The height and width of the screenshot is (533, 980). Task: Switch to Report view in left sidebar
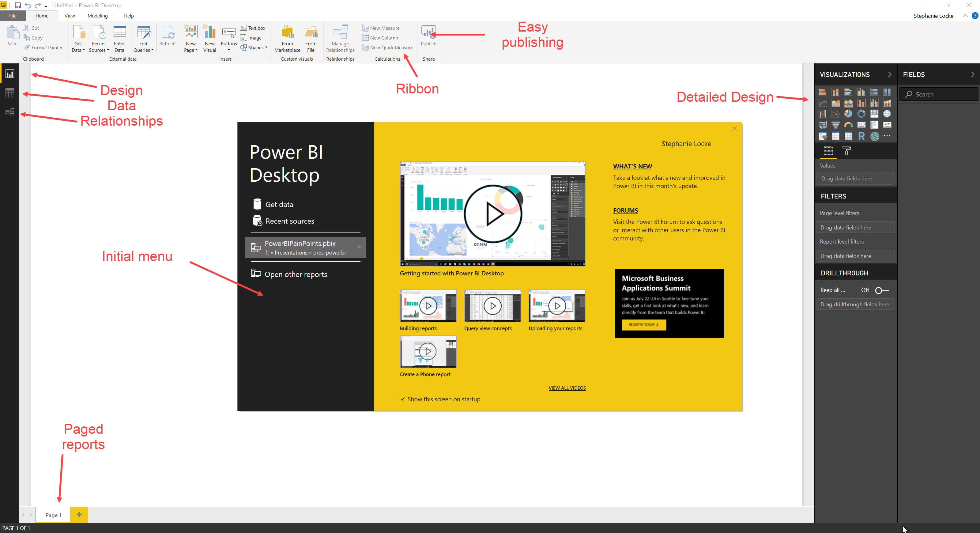pos(10,74)
